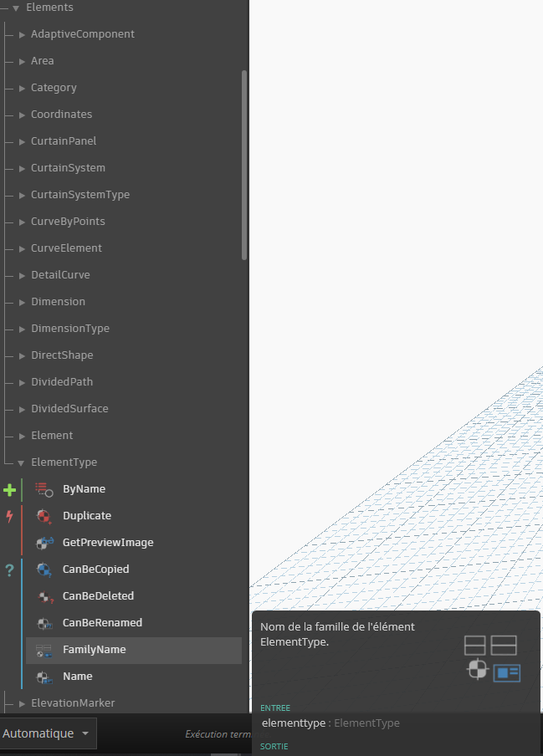Click the green plus Create group icon

coord(10,490)
